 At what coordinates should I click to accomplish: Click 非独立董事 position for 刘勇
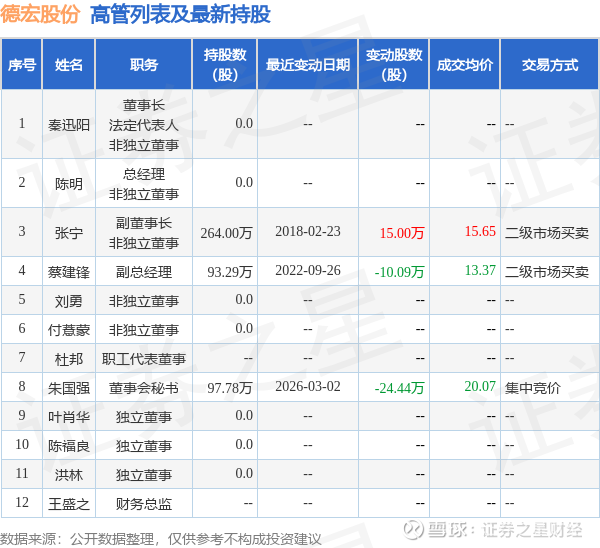click(x=143, y=301)
